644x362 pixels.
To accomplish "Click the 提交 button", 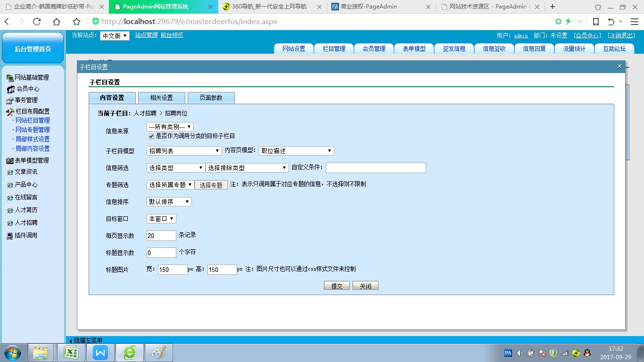I will tap(337, 286).
